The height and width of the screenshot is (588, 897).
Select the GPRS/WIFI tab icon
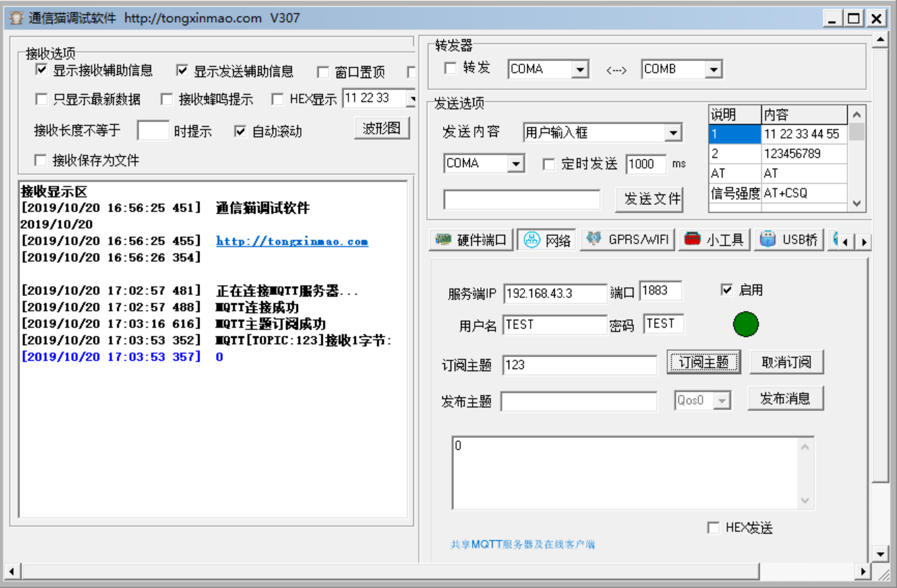[593, 239]
